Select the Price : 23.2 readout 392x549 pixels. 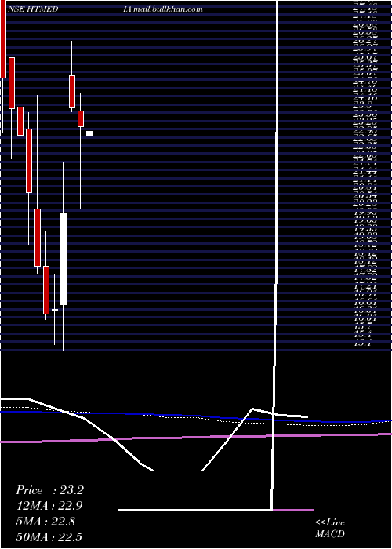click(49, 490)
